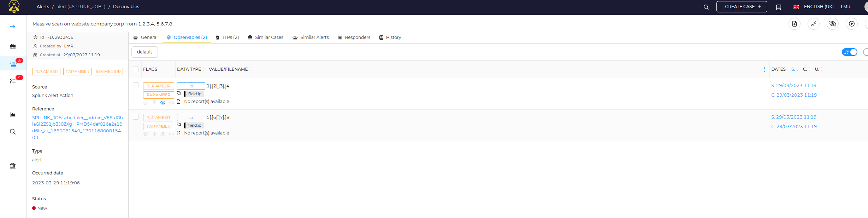Viewport: 868px width, 218px height.
Task: Click the chain link icon for 1[.]2[.]3[.]4
Action: (171, 103)
